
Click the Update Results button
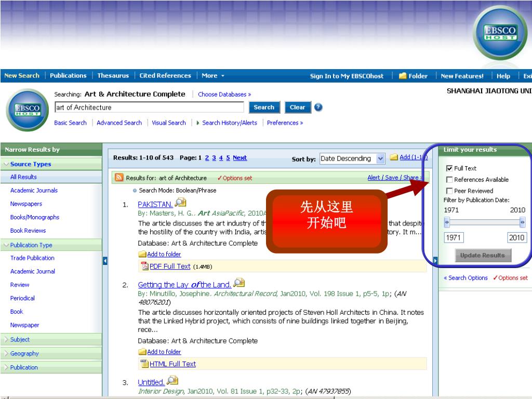point(483,255)
